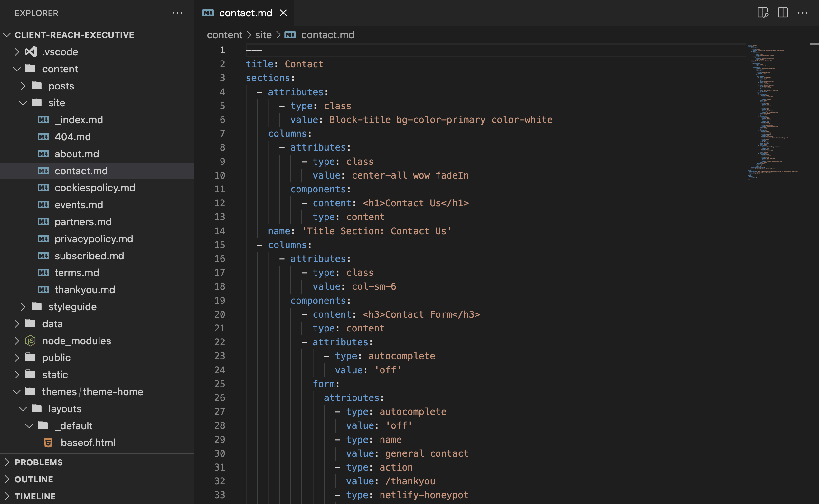
Task: Click the HTML5 icon beside baseof.html
Action: click(48, 443)
